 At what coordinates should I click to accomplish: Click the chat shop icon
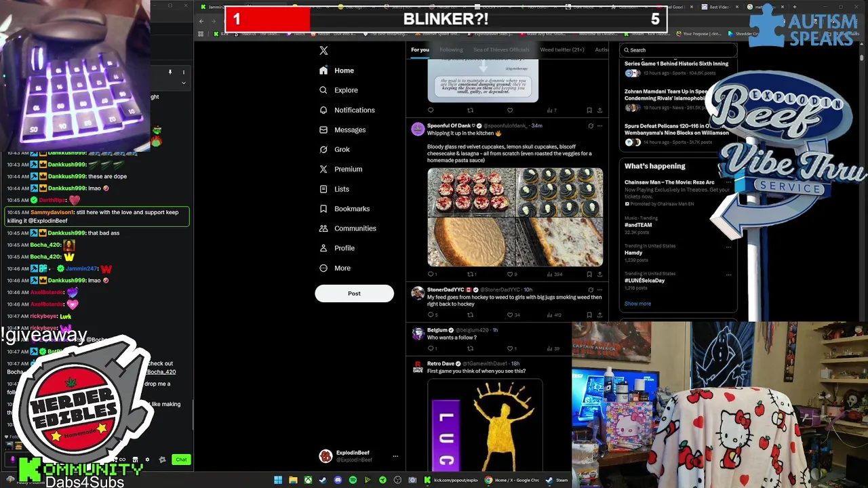[x=135, y=460]
